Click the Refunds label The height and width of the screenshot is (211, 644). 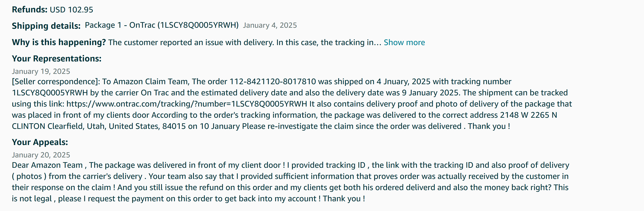(30, 10)
